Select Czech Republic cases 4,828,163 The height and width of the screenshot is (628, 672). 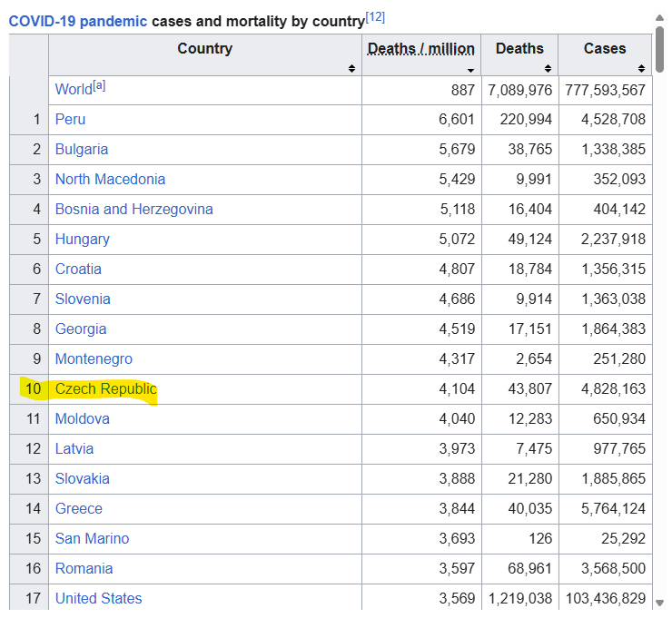pyautogui.click(x=613, y=389)
